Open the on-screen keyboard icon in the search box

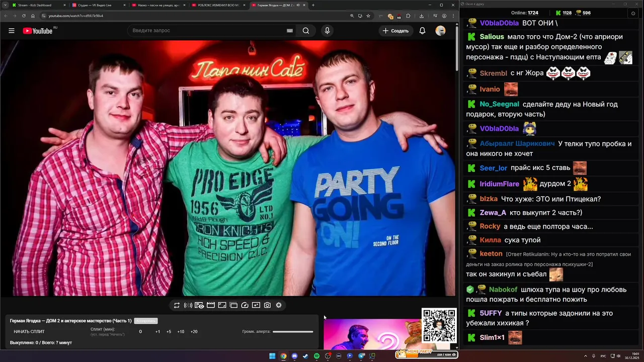[290, 31]
